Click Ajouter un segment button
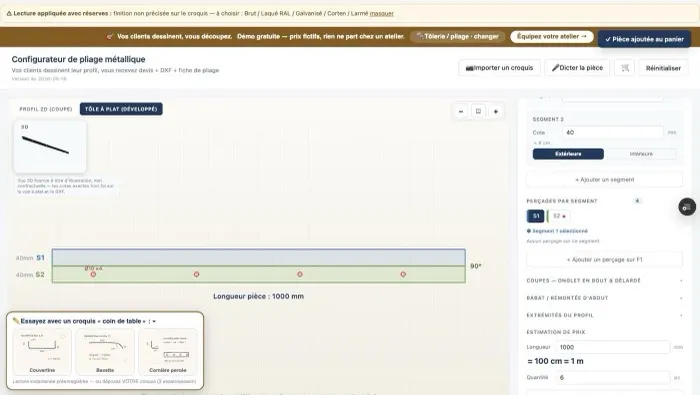The height and width of the screenshot is (395, 700). pyautogui.click(x=604, y=179)
